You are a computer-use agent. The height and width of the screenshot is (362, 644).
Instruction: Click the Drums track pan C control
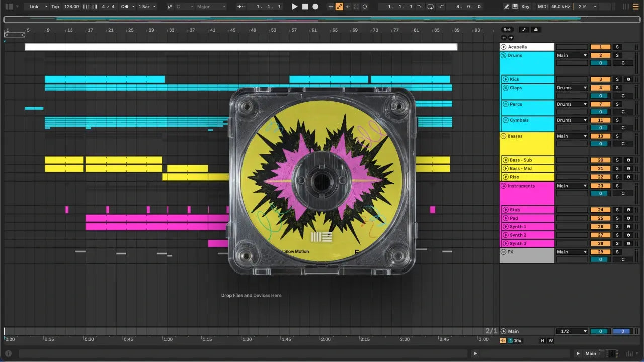(x=623, y=63)
